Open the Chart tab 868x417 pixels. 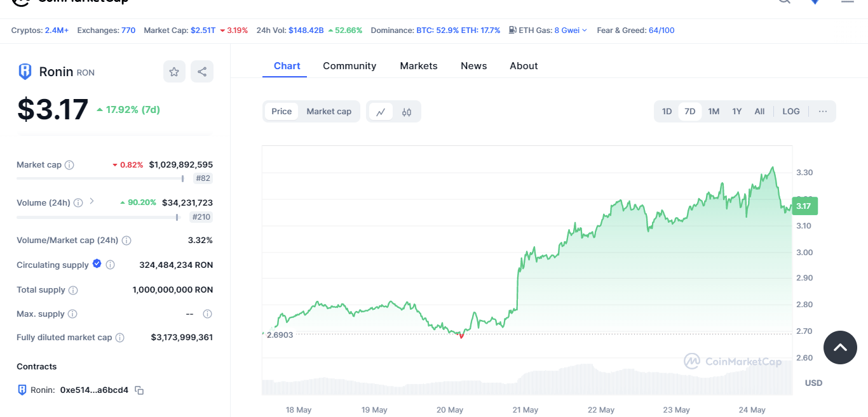(x=287, y=66)
